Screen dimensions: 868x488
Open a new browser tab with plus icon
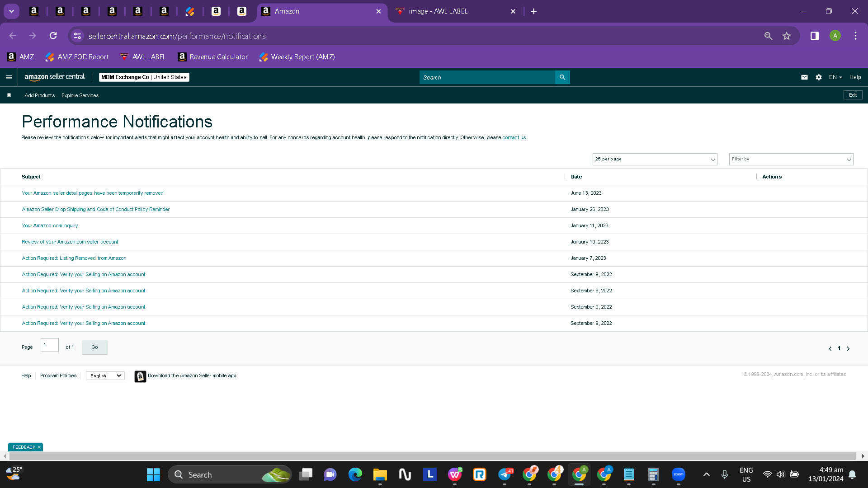click(533, 11)
